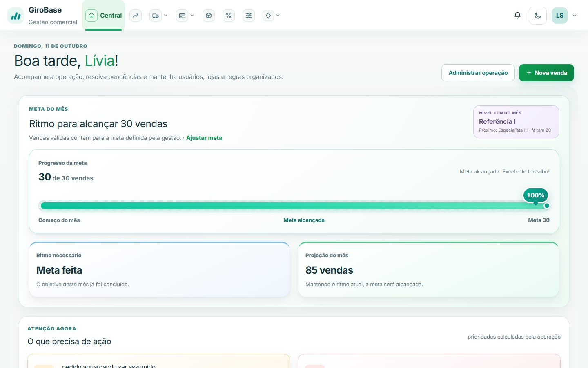Open the credit card nav icon

coord(182,16)
